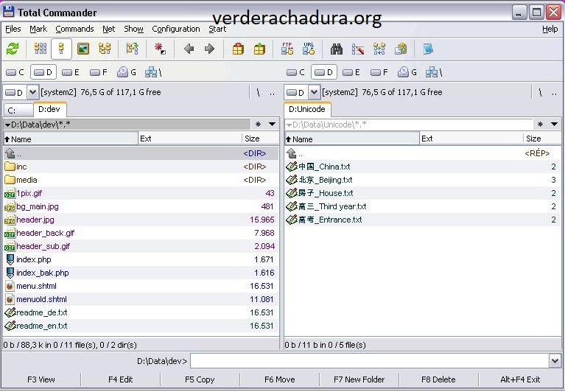
Task: Select the media folder
Action: pyautogui.click(x=141, y=180)
